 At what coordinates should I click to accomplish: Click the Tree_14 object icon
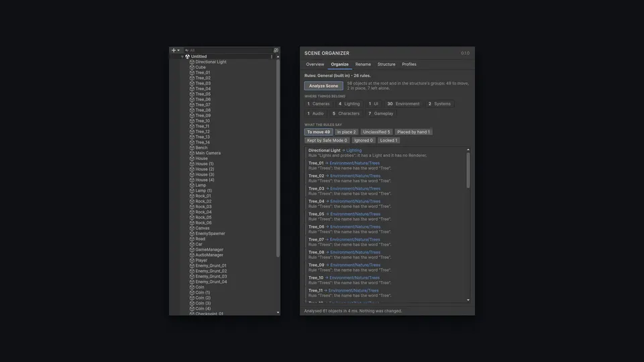tap(192, 142)
